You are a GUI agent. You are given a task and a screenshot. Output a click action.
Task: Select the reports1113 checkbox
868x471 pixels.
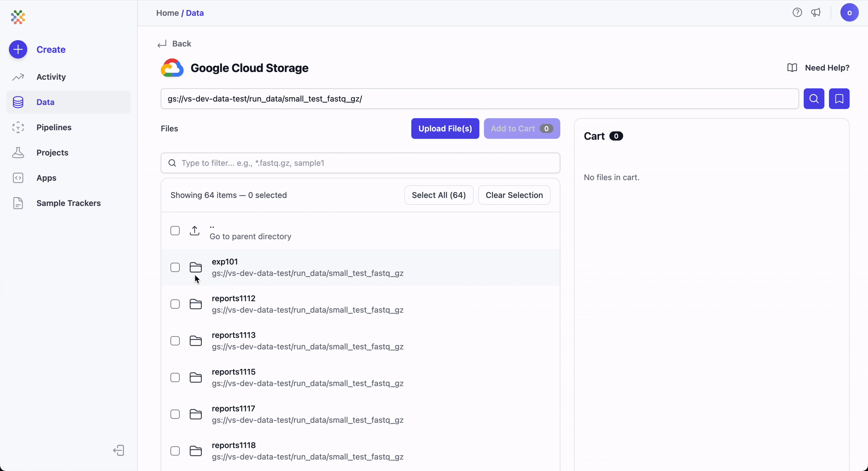click(x=175, y=341)
